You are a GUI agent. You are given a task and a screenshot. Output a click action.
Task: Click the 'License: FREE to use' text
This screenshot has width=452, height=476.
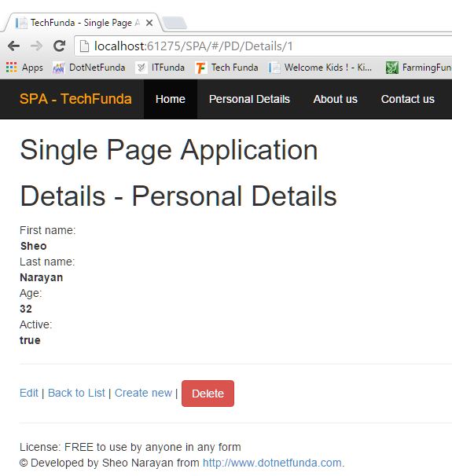130,447
